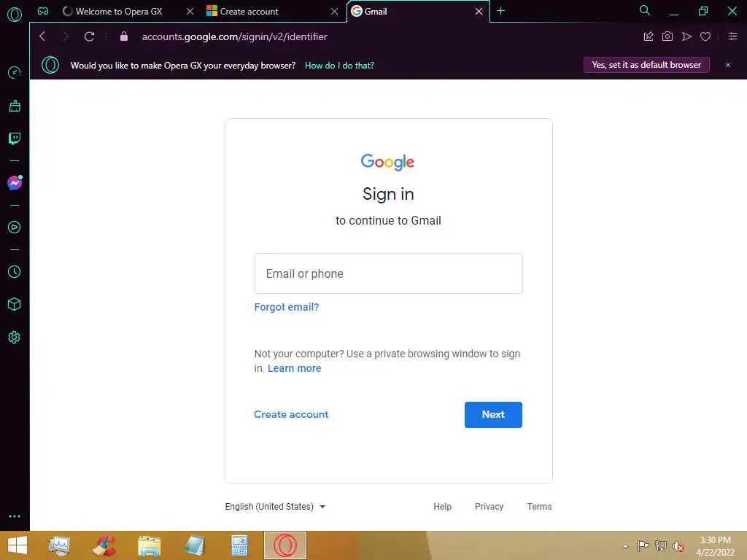This screenshot has height=560, width=747.
Task: Open Calculator from taskbar
Action: click(x=239, y=545)
